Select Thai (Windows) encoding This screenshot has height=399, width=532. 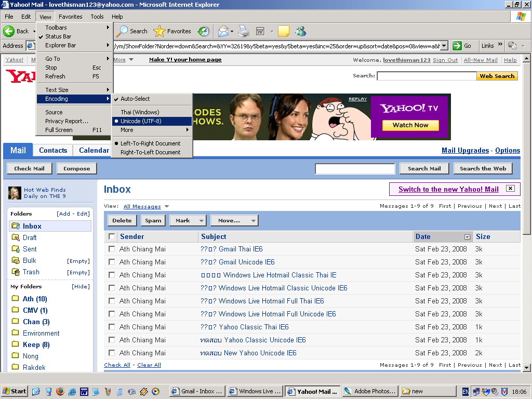coord(152,112)
